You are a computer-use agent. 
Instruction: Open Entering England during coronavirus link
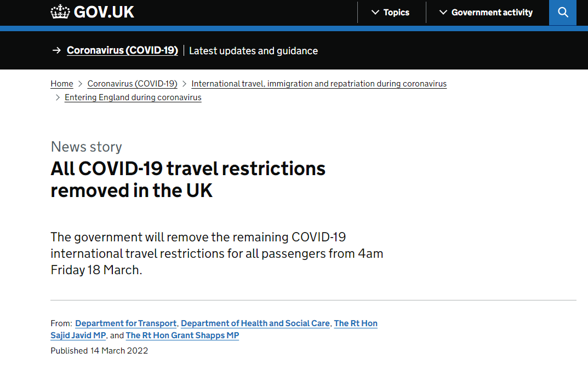133,97
